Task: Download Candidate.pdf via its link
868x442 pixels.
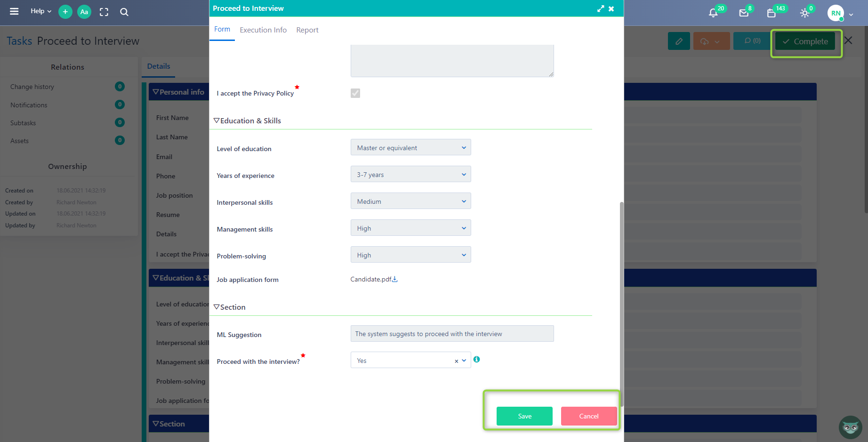Action: tap(395, 279)
